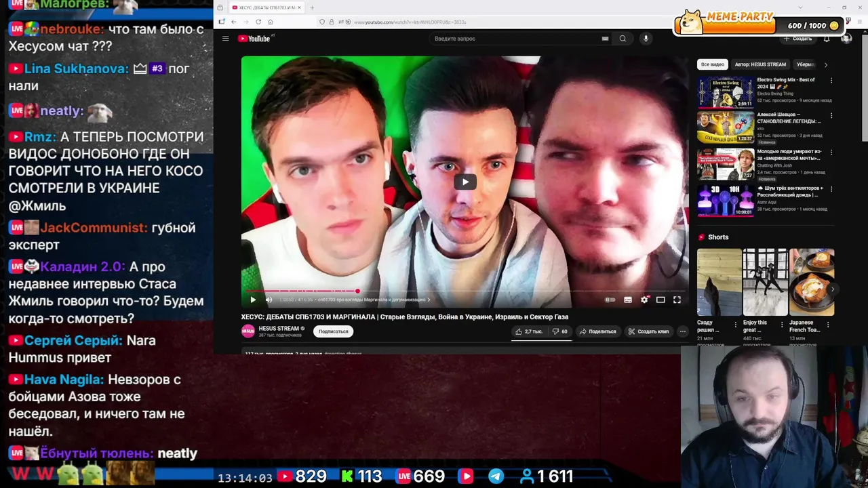Mute the video via speaker icon
Screen dimensions: 868x488
(x=269, y=300)
